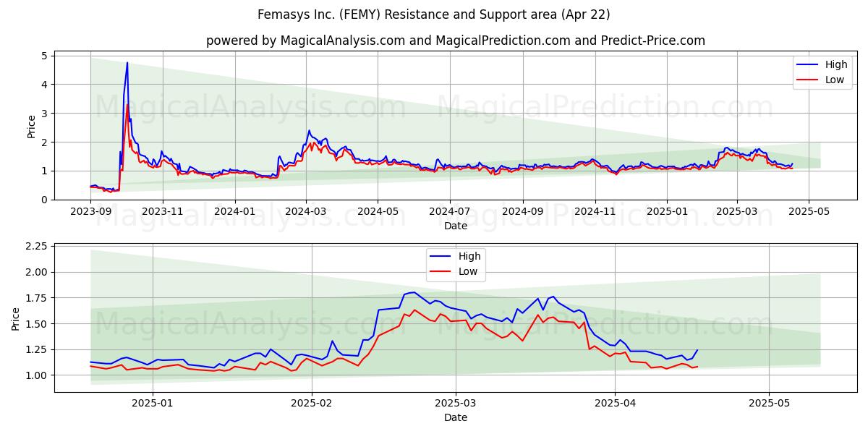Image resolution: width=868 pixels, height=434 pixels.
Task: Click the '2.25' price tick on bottom chart
Action: [x=37, y=247]
